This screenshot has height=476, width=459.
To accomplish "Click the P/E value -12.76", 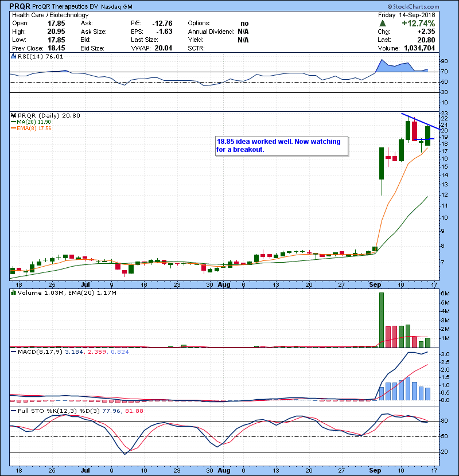I will [162, 24].
